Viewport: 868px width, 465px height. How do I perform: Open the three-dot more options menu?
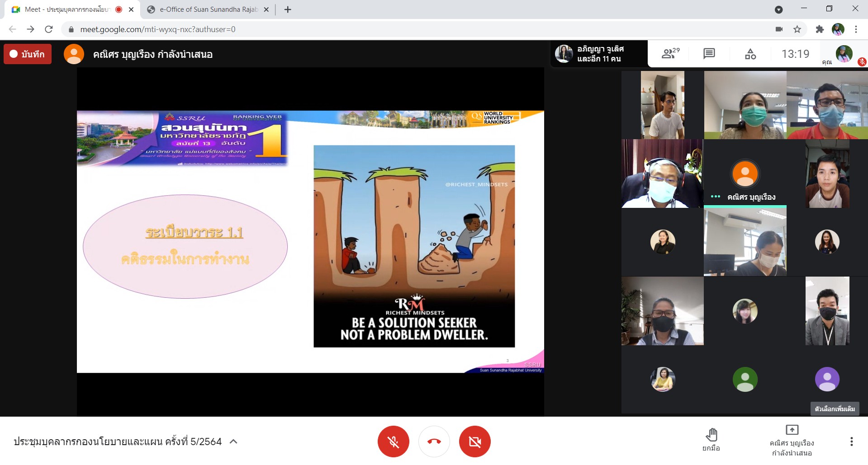point(851,442)
